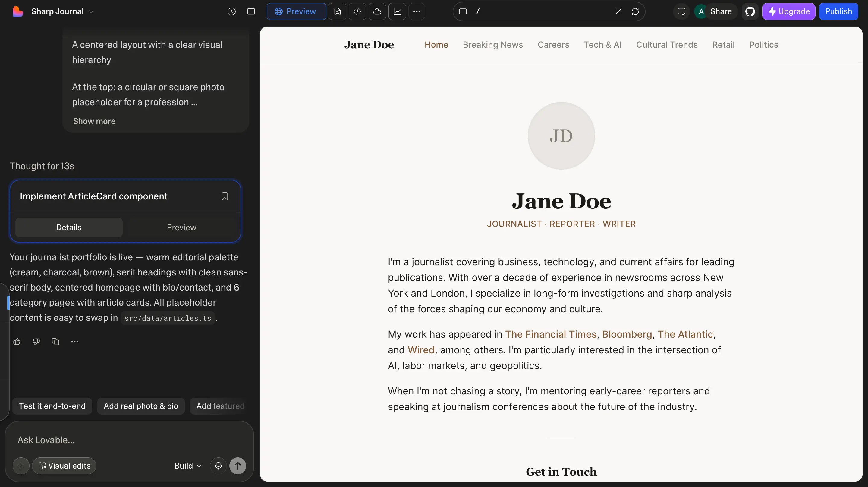Expand Show more in the plan
868x487 pixels.
(94, 121)
